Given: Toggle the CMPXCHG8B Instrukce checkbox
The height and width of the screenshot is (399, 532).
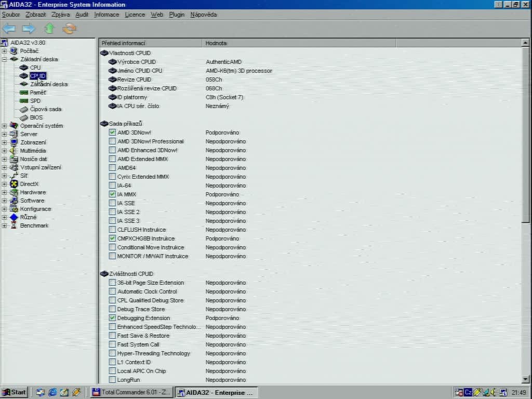Looking at the screenshot, I should pyautogui.click(x=112, y=238).
